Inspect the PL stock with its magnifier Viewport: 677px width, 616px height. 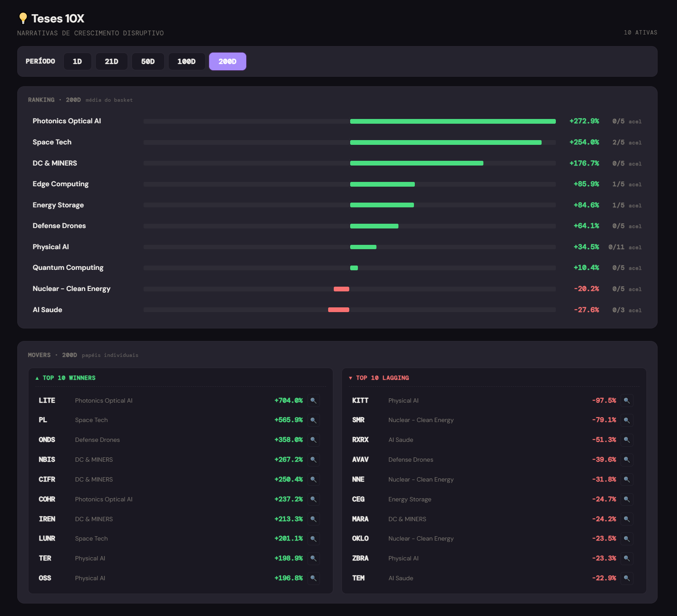click(313, 420)
